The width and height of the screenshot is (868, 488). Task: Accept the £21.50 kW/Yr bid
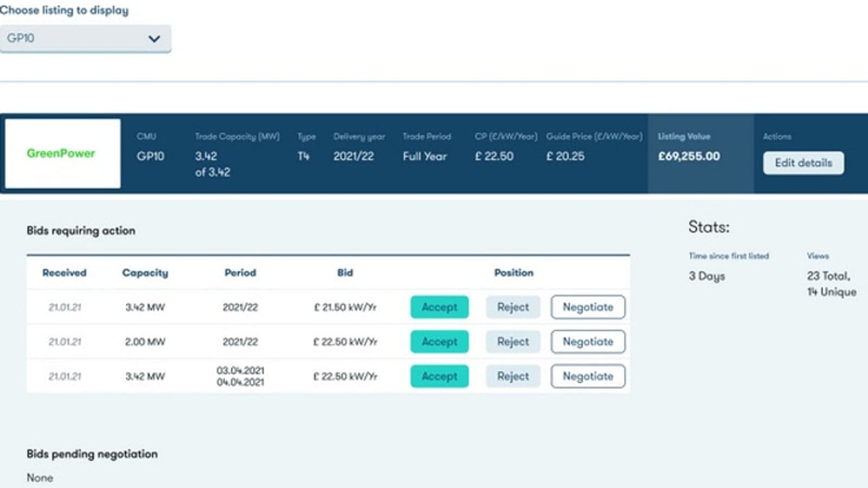(439, 307)
